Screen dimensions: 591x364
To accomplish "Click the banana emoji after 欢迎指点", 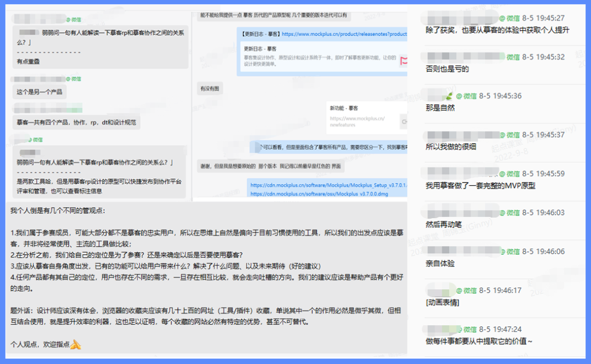I will coord(76,344).
